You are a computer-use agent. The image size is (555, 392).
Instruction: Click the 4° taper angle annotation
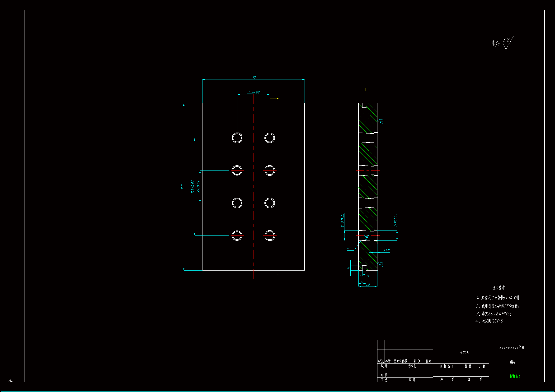point(349,248)
